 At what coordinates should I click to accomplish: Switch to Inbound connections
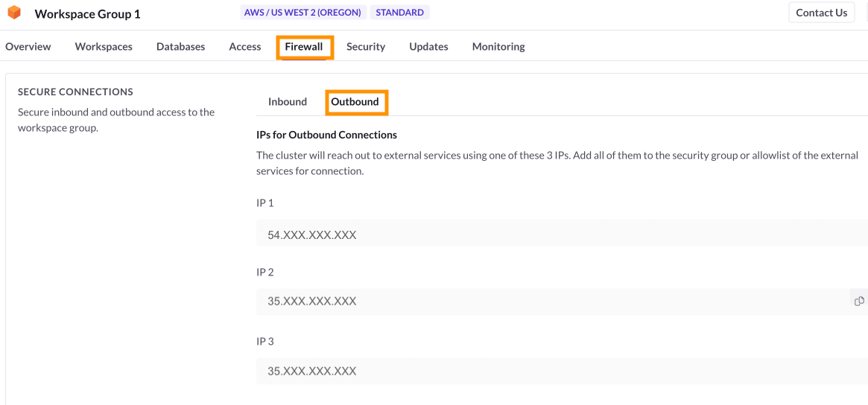pos(288,102)
